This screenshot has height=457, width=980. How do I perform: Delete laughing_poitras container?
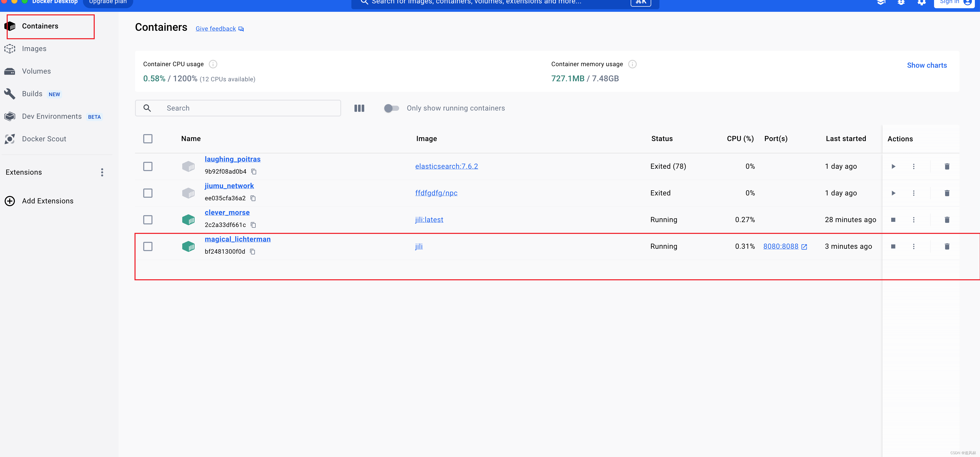click(x=947, y=166)
